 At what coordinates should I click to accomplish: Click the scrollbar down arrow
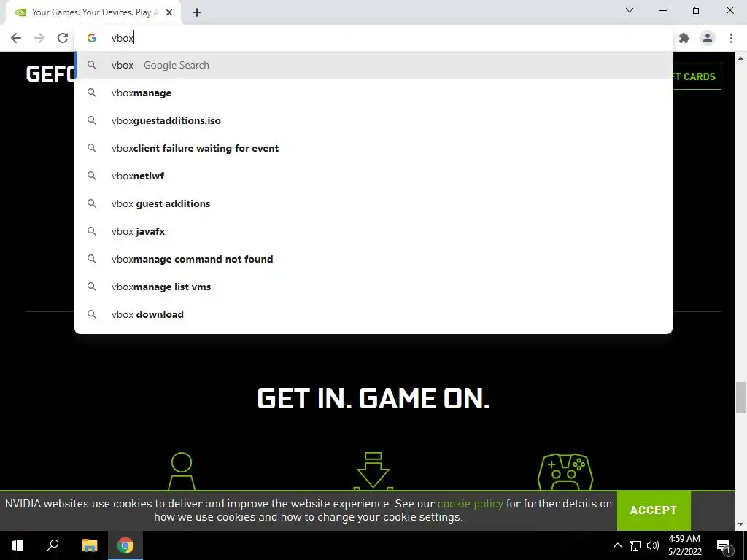(x=741, y=524)
